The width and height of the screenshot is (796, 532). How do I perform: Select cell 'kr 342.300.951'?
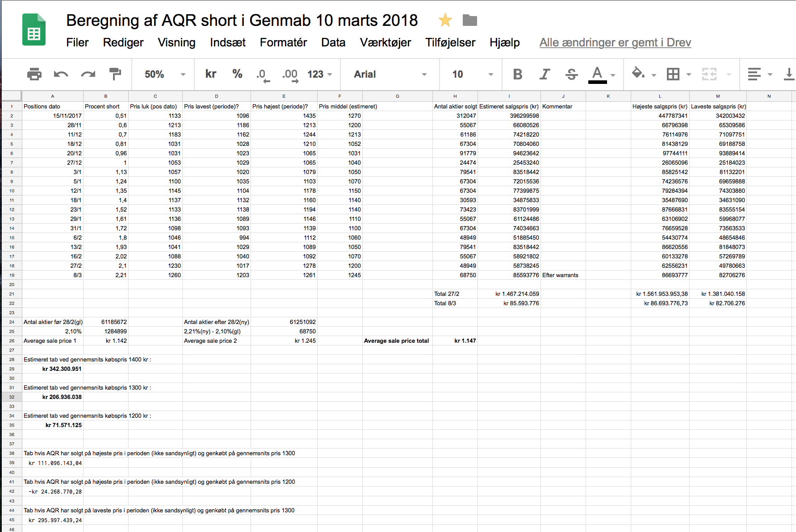click(53, 369)
